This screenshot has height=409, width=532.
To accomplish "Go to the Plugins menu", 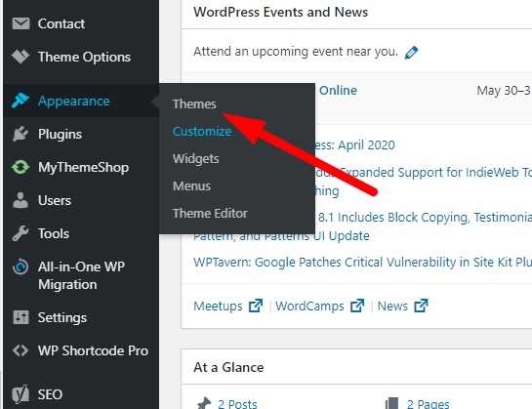I will click(60, 134).
